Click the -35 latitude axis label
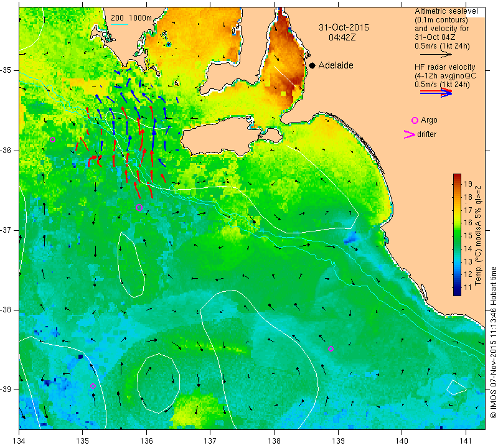498x448 pixels. 6,70
